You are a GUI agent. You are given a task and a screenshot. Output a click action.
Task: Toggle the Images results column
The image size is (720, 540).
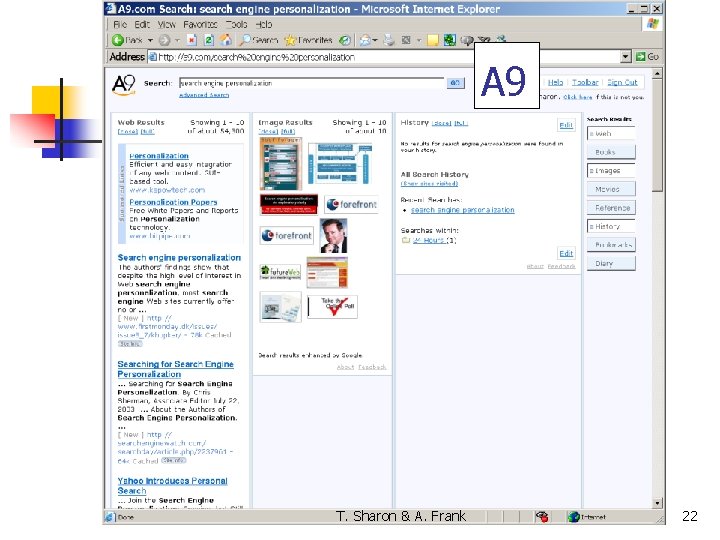611,171
